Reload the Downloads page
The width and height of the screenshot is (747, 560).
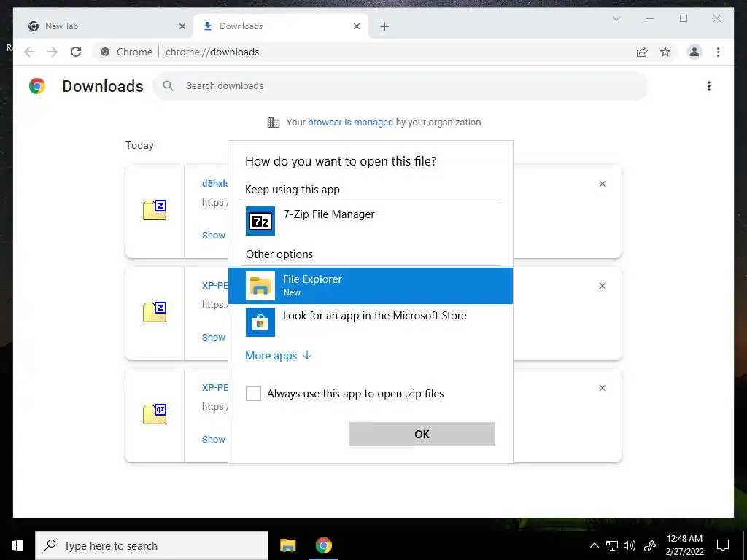(76, 52)
